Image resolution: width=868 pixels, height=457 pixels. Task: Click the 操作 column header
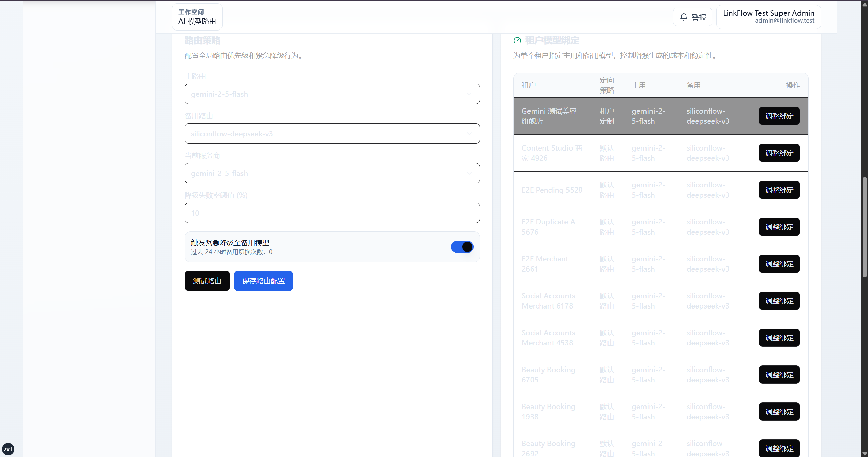793,85
